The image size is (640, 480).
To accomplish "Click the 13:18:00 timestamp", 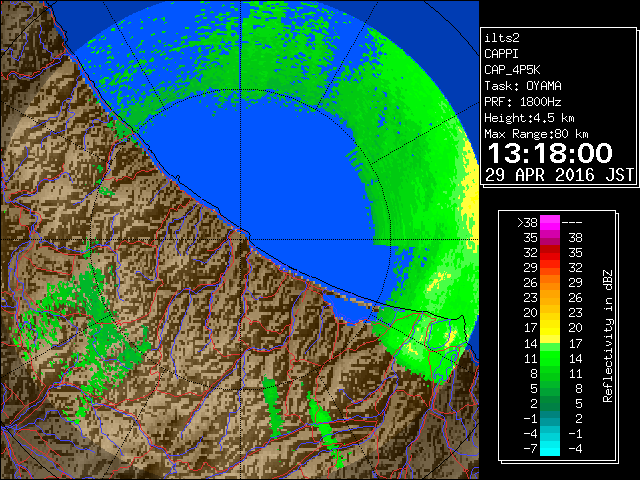I will tap(550, 153).
